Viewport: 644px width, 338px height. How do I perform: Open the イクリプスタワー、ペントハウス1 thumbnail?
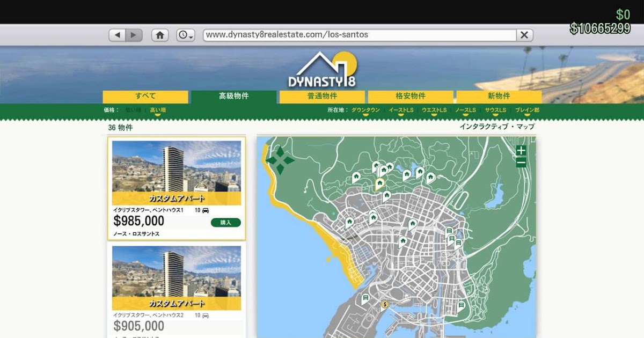pyautogui.click(x=177, y=173)
